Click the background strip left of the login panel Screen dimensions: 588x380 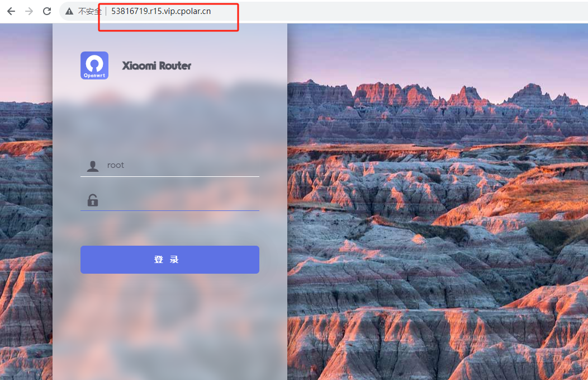pos(26,201)
